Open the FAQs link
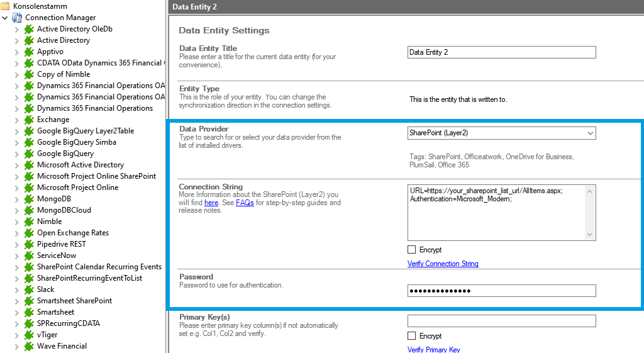 tap(245, 203)
